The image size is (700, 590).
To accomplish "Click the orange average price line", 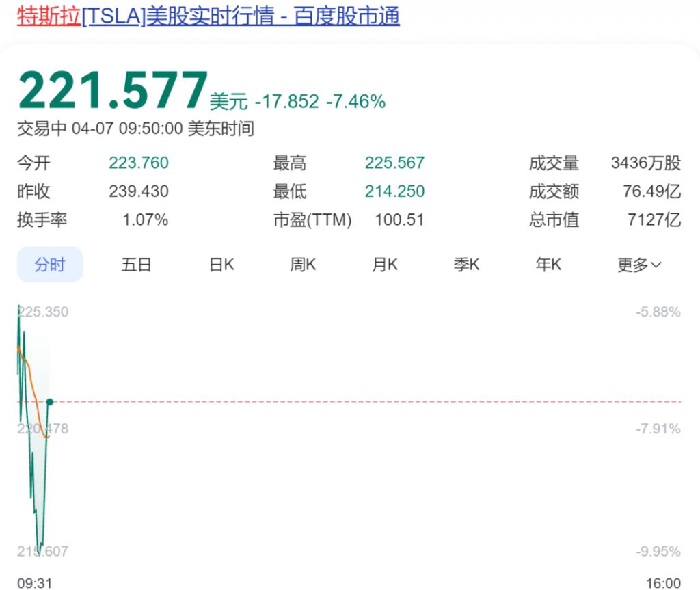I will pos(34,391).
